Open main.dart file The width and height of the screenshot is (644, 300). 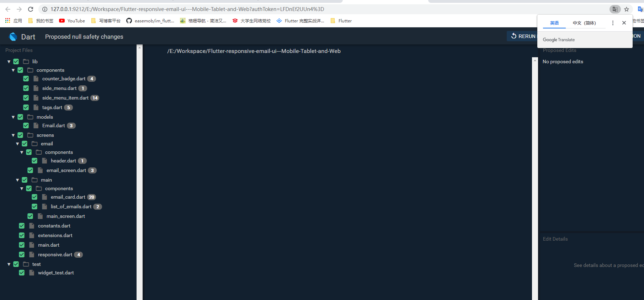pyautogui.click(x=49, y=245)
